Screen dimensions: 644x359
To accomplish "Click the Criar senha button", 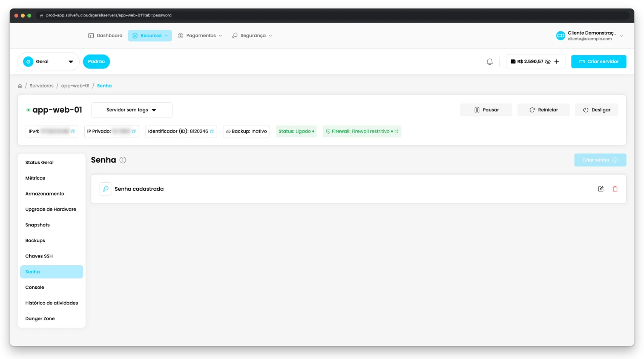I will point(600,160).
